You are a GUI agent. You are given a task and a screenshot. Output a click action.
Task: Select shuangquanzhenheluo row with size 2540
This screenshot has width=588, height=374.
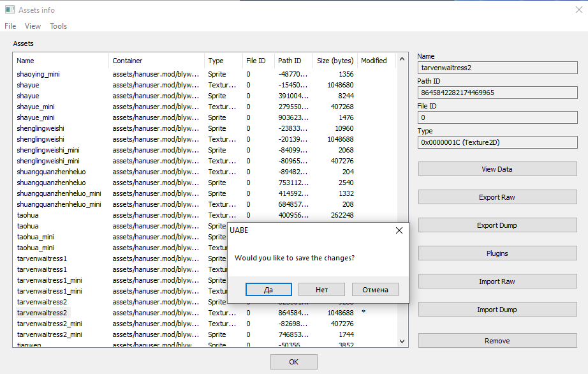coord(205,183)
